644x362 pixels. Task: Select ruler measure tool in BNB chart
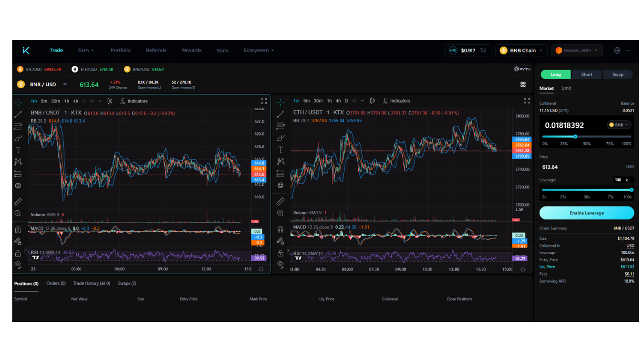tap(18, 201)
